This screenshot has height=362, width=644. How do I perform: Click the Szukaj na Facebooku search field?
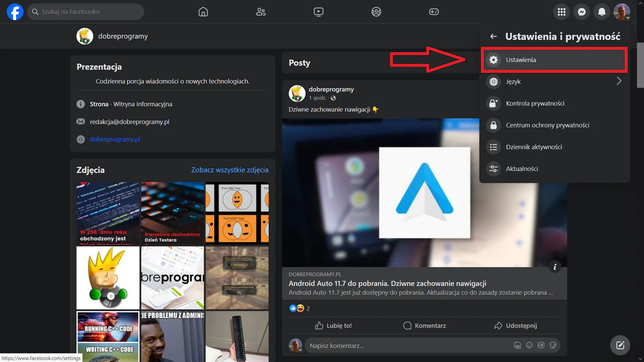pos(86,12)
